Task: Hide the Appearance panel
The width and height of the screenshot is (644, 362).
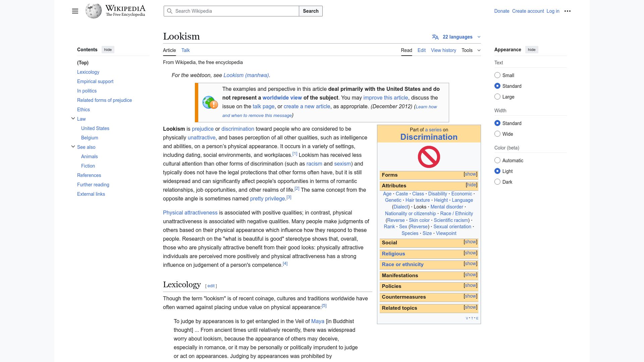Action: click(x=532, y=50)
